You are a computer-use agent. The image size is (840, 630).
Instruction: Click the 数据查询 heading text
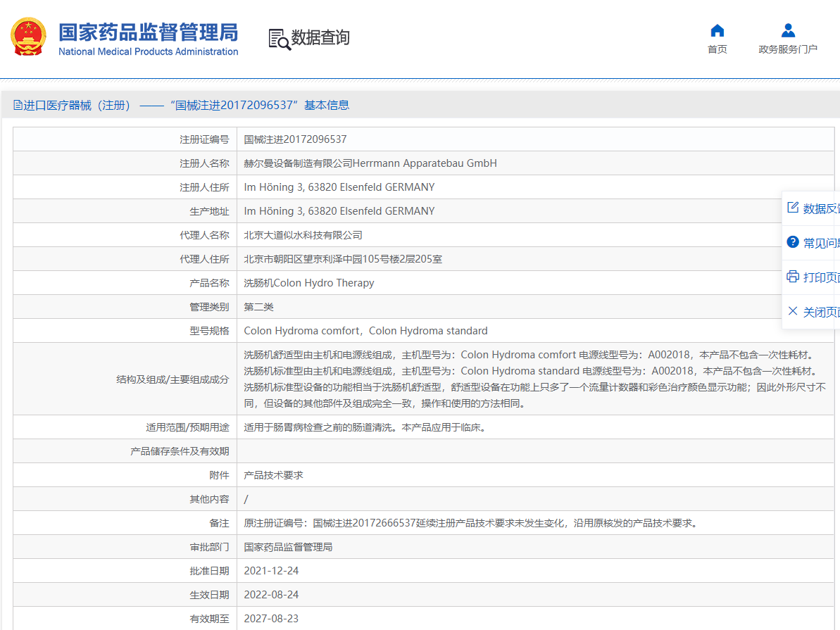320,37
